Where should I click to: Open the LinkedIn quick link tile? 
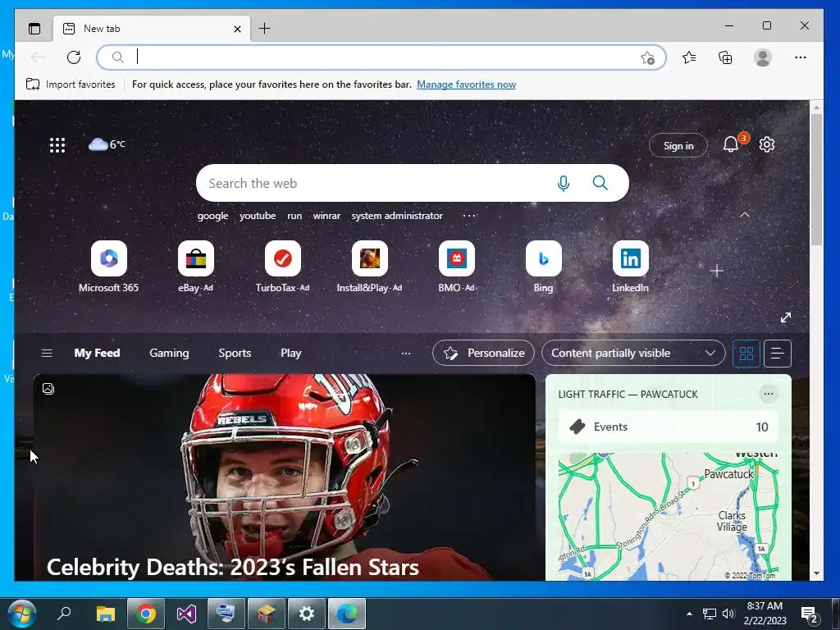pos(631,267)
